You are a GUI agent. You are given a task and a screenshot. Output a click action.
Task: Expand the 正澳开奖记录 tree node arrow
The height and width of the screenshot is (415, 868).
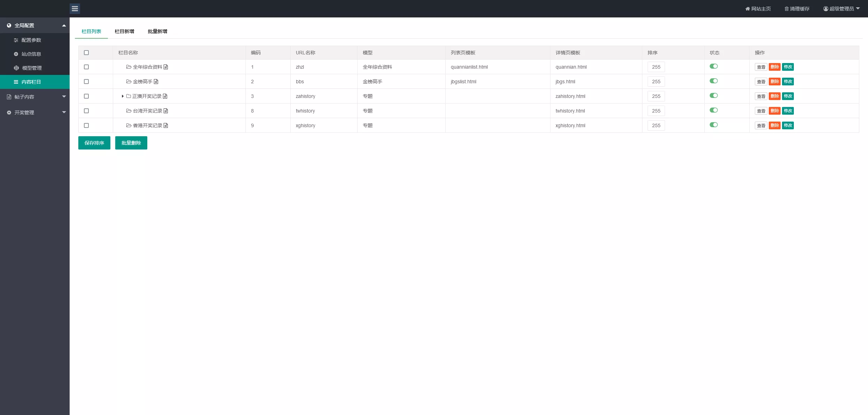click(x=123, y=96)
